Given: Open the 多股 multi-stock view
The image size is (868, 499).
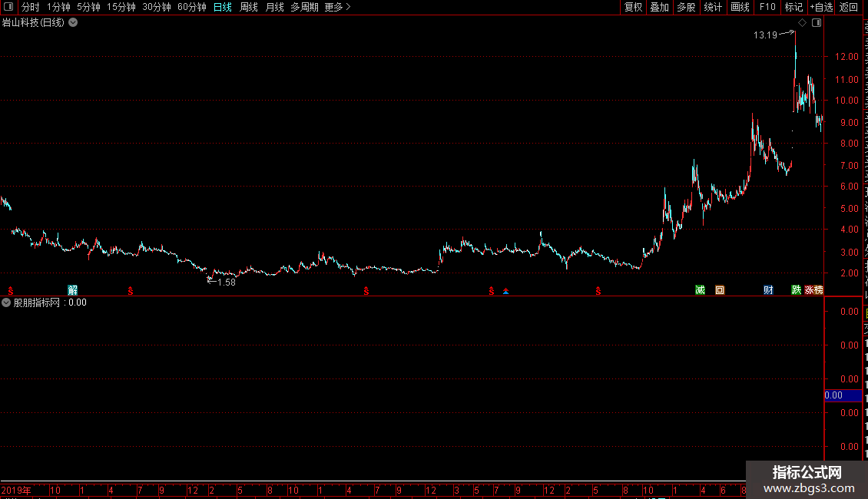Looking at the screenshot, I should [686, 7].
